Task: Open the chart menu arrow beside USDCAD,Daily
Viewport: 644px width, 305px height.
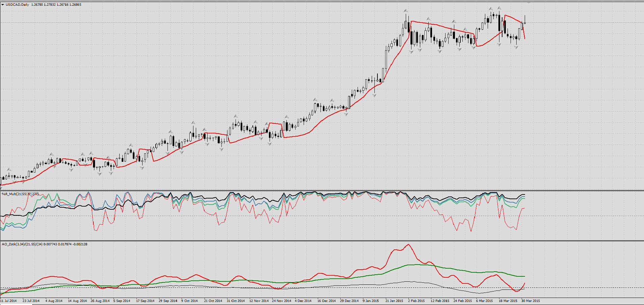Action: (x=3, y=5)
